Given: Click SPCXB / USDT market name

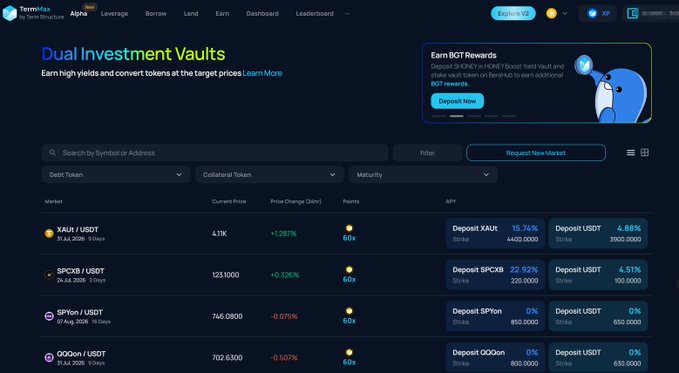Looking at the screenshot, I should tap(81, 271).
